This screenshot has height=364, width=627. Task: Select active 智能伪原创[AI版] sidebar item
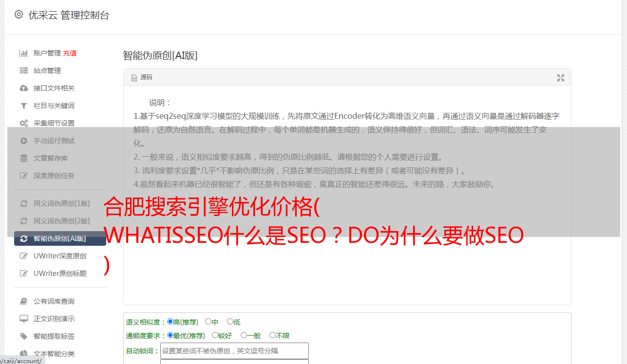tap(60, 238)
